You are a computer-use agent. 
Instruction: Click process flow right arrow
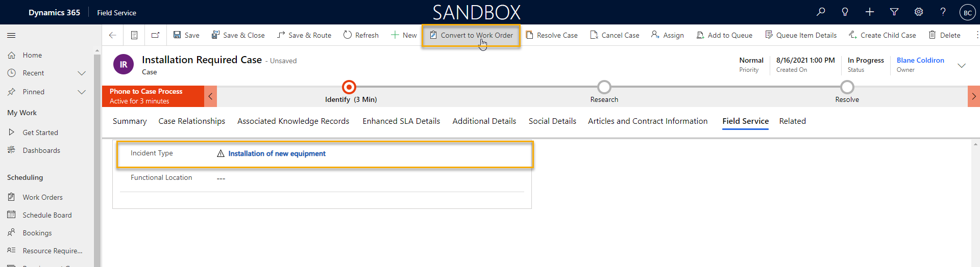pos(974,96)
